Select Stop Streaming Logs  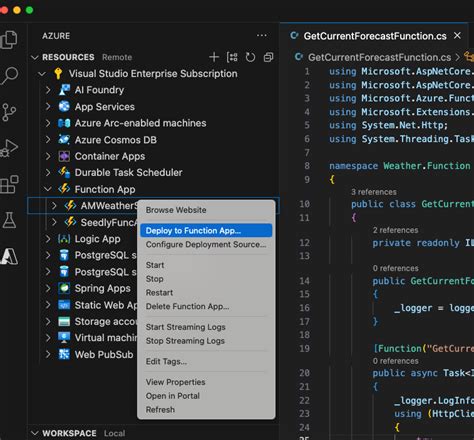tap(206, 341)
